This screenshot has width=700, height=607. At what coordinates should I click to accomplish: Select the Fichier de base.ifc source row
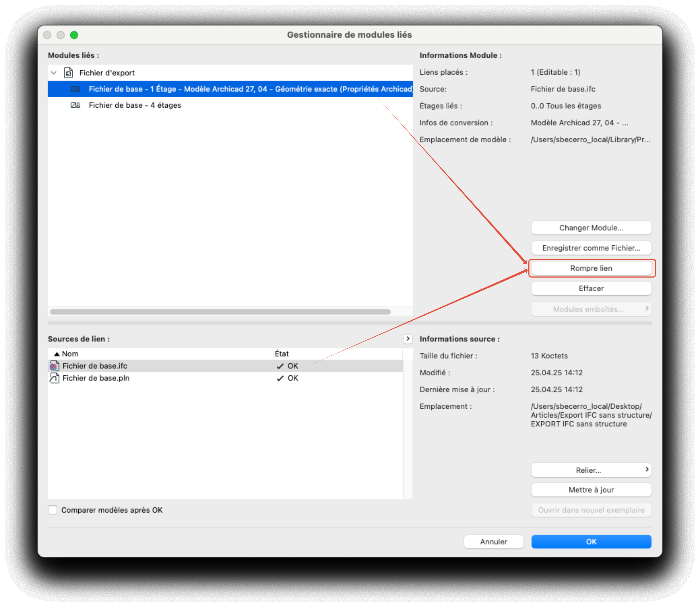[225, 366]
